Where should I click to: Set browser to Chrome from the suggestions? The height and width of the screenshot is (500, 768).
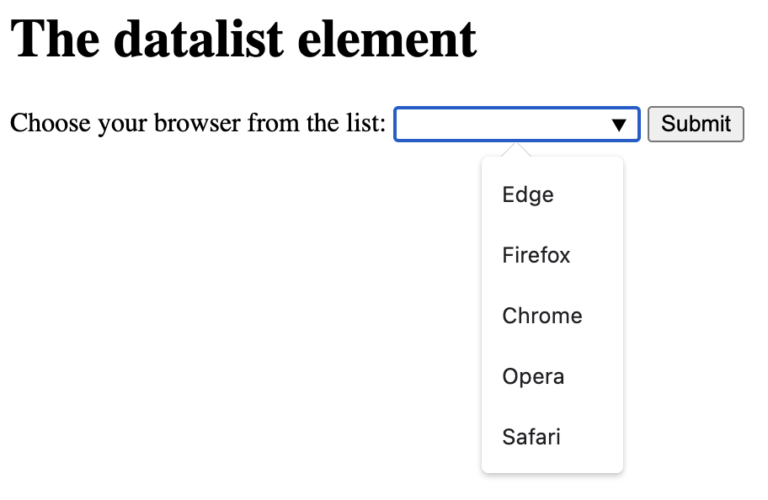[542, 316]
